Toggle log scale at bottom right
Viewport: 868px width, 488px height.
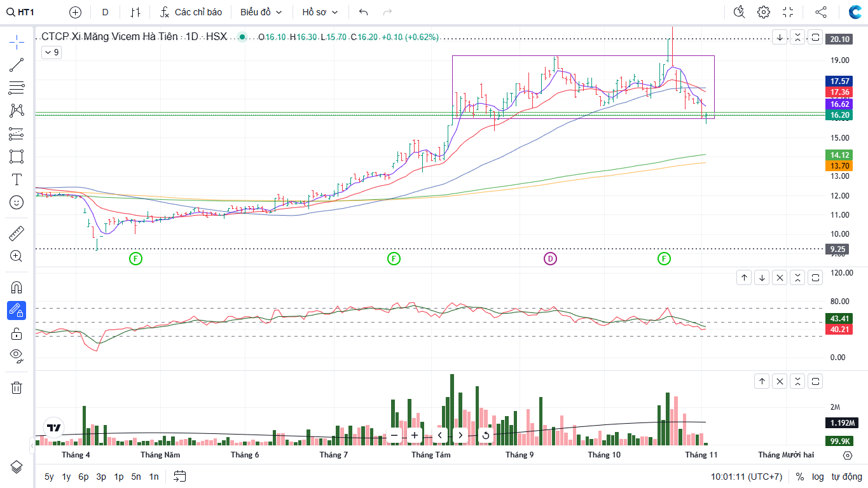tap(818, 477)
